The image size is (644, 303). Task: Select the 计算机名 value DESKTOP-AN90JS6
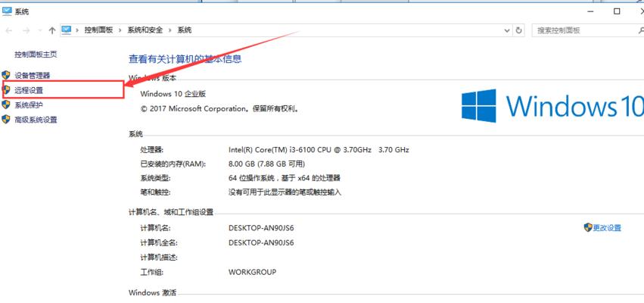261,228
